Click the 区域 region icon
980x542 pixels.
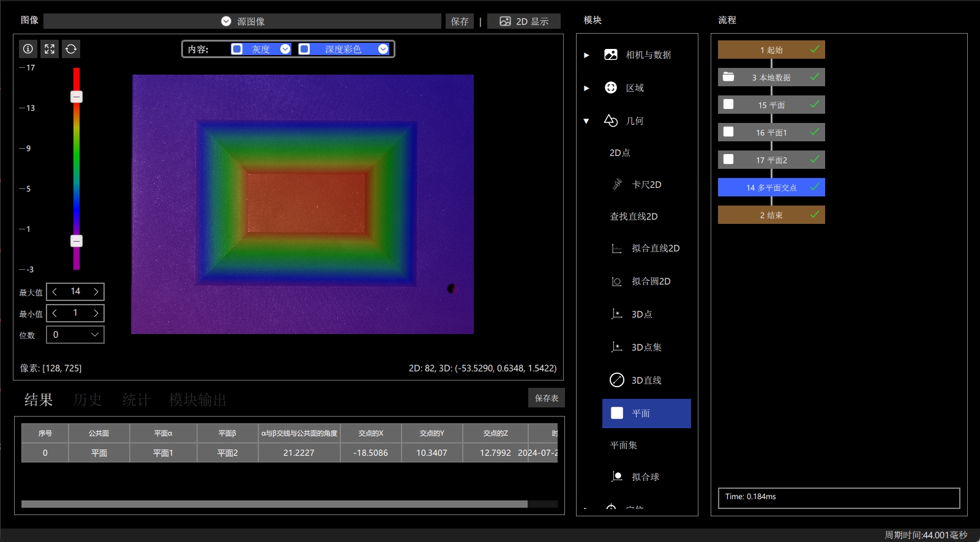pyautogui.click(x=611, y=87)
